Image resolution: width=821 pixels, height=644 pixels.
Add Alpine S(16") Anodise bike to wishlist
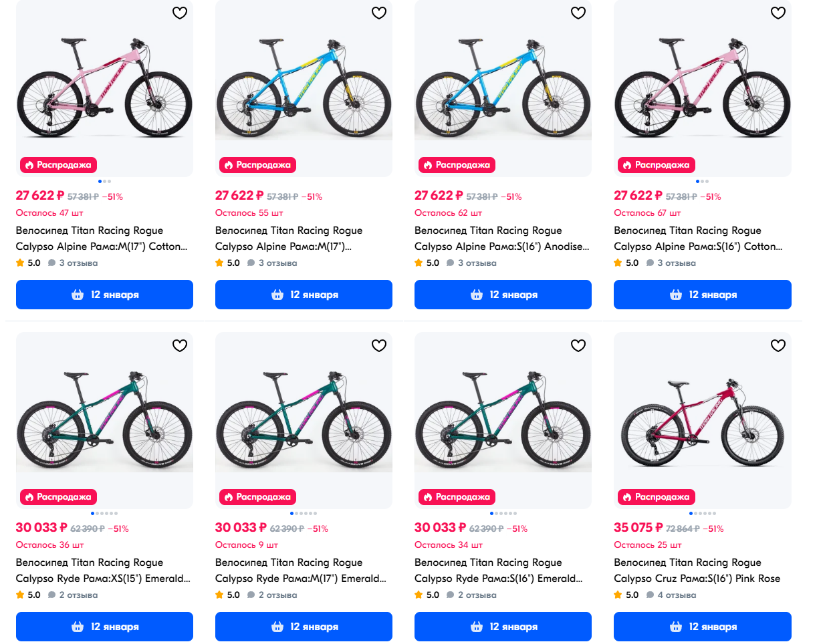pyautogui.click(x=578, y=13)
